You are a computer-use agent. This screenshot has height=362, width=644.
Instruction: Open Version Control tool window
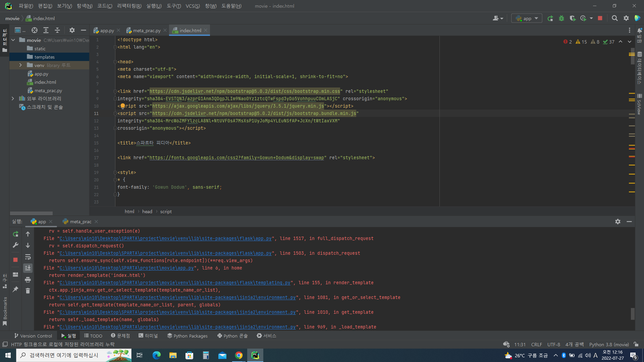33,336
